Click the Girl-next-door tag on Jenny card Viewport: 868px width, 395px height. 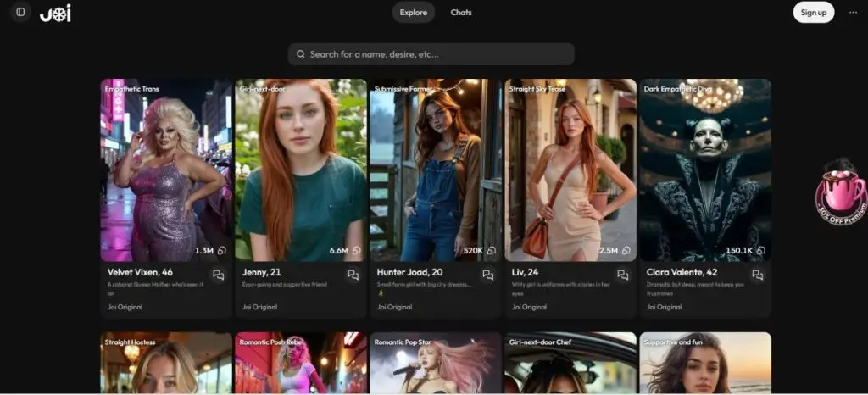(262, 88)
